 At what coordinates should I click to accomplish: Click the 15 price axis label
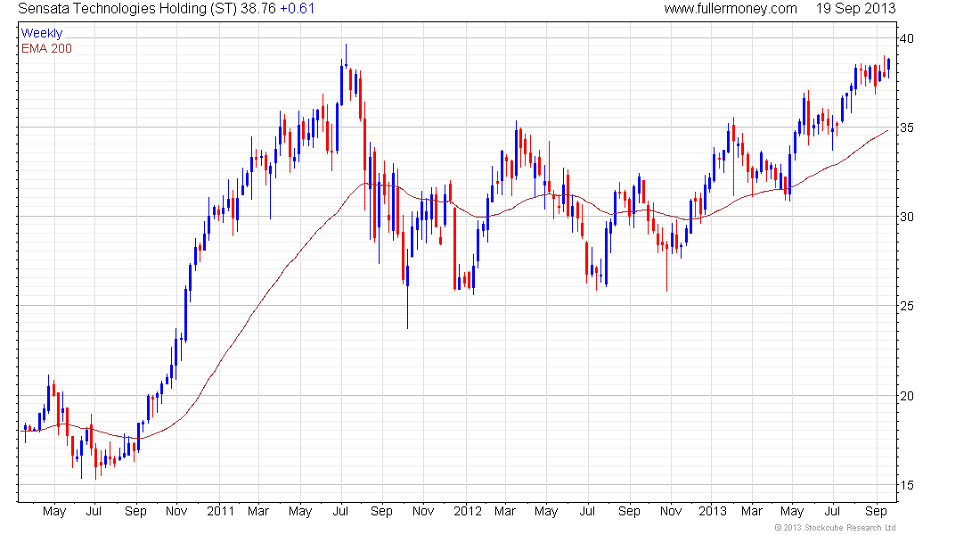pyautogui.click(x=906, y=485)
